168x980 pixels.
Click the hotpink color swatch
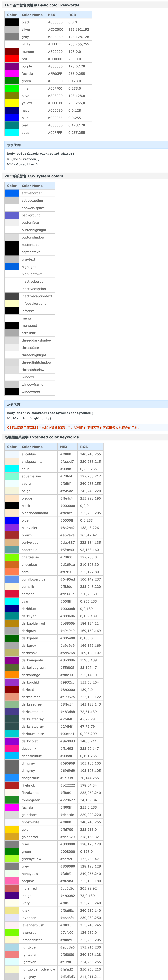click(x=12, y=881)
